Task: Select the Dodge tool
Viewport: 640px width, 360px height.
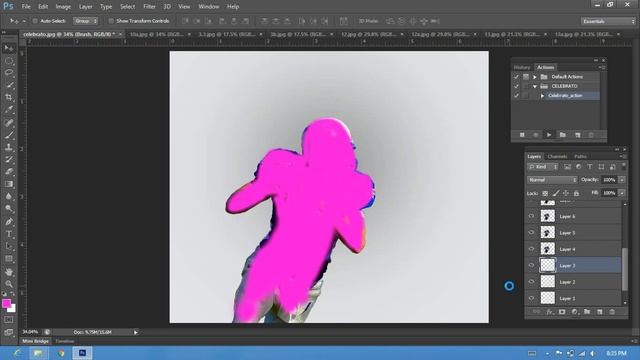Action: click(x=9, y=209)
